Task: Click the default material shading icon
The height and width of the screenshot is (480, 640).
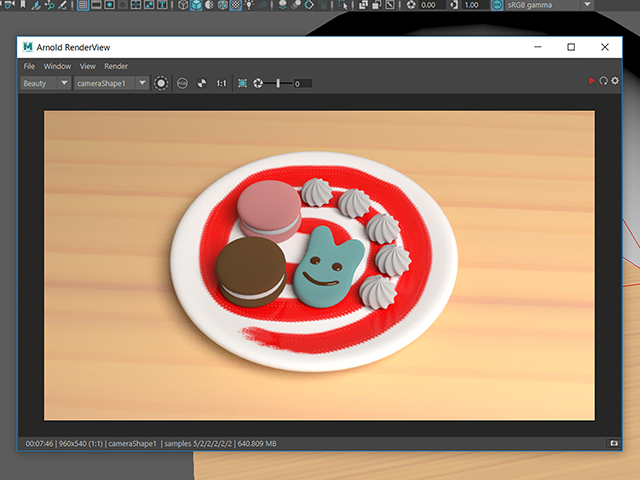Action: (x=209, y=5)
